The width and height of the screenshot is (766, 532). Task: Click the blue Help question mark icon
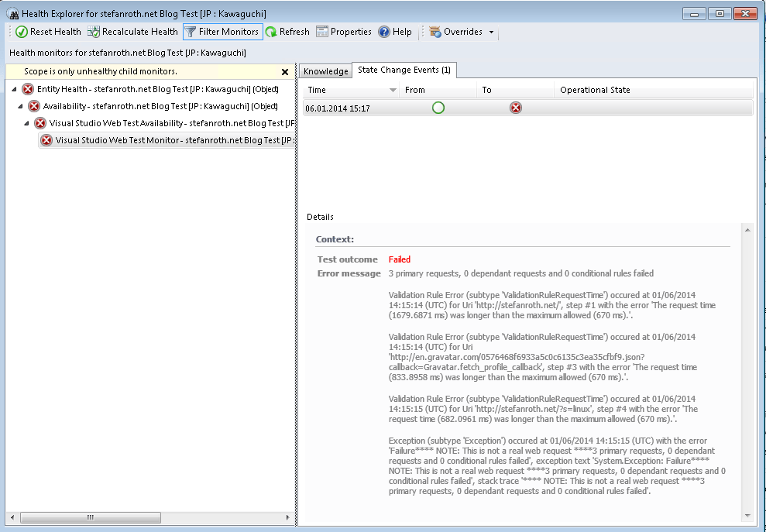click(x=384, y=32)
